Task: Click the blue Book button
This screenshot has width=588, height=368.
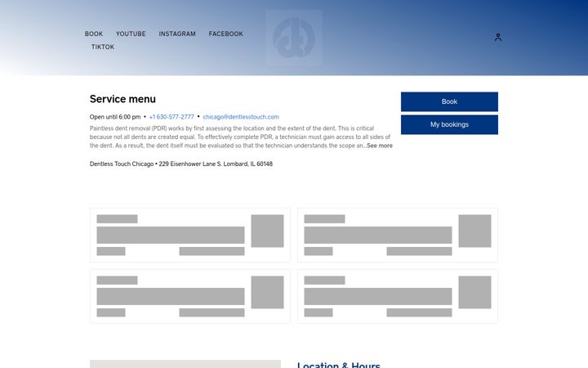Action: click(449, 101)
